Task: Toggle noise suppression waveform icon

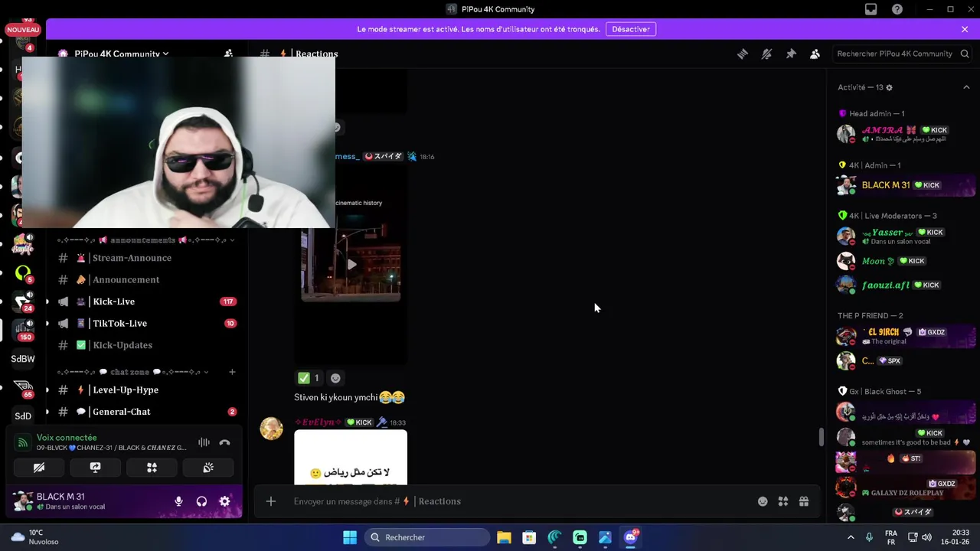Action: click(x=204, y=442)
